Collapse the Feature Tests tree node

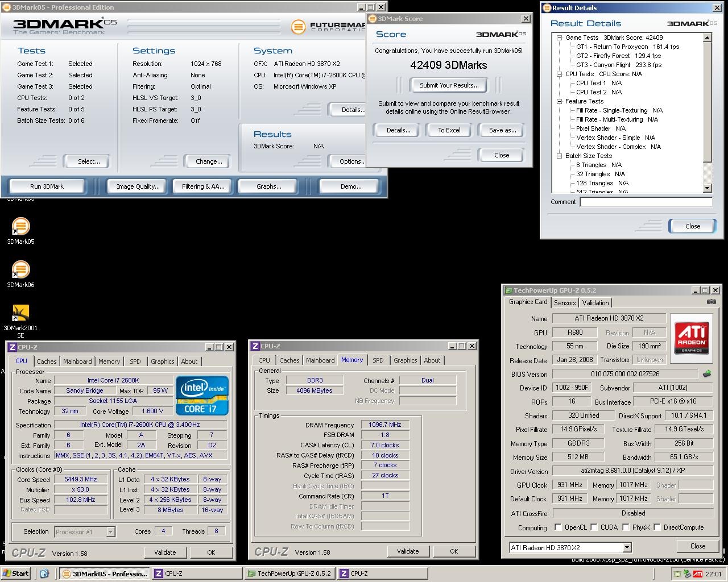560,101
